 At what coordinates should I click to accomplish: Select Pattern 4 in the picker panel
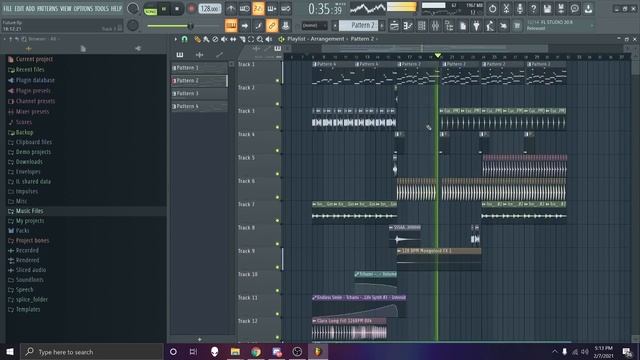[x=199, y=106]
